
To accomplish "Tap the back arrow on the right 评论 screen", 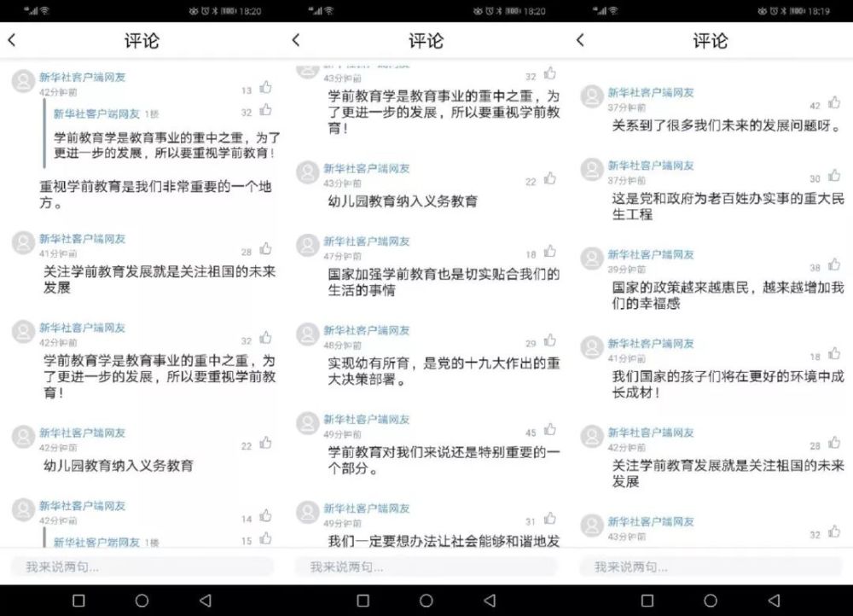I will pyautogui.click(x=581, y=40).
